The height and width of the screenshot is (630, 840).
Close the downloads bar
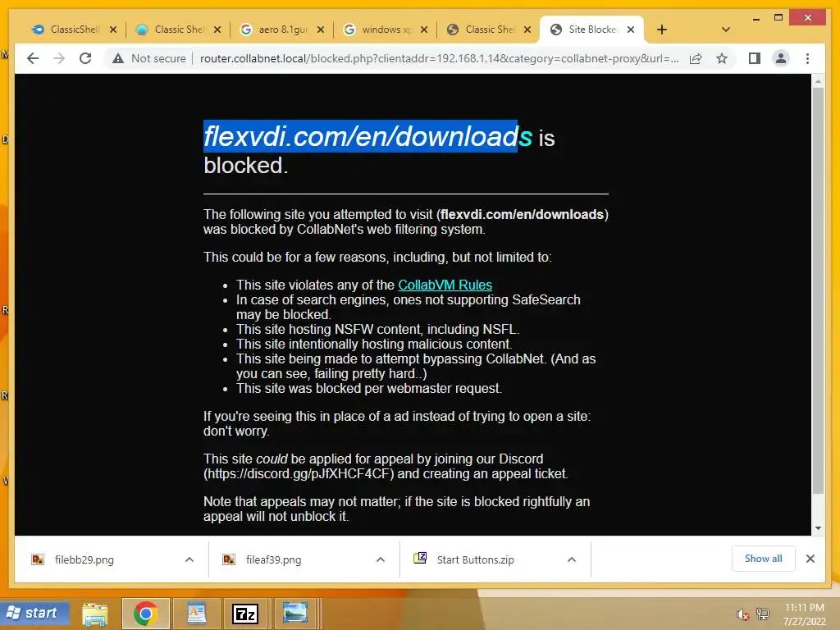click(x=810, y=559)
